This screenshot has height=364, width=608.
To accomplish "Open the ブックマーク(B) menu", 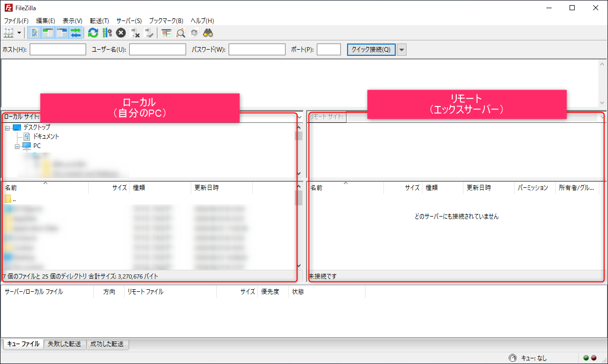I will 166,20.
